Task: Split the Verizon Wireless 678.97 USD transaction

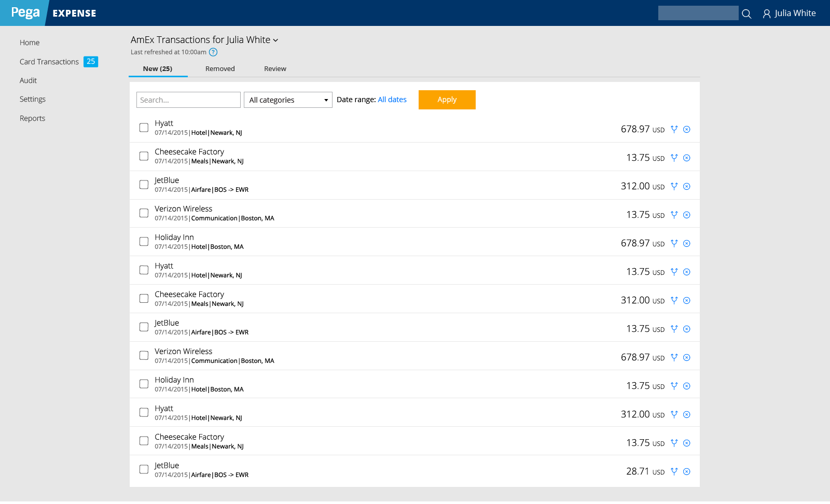Action: pyautogui.click(x=674, y=357)
